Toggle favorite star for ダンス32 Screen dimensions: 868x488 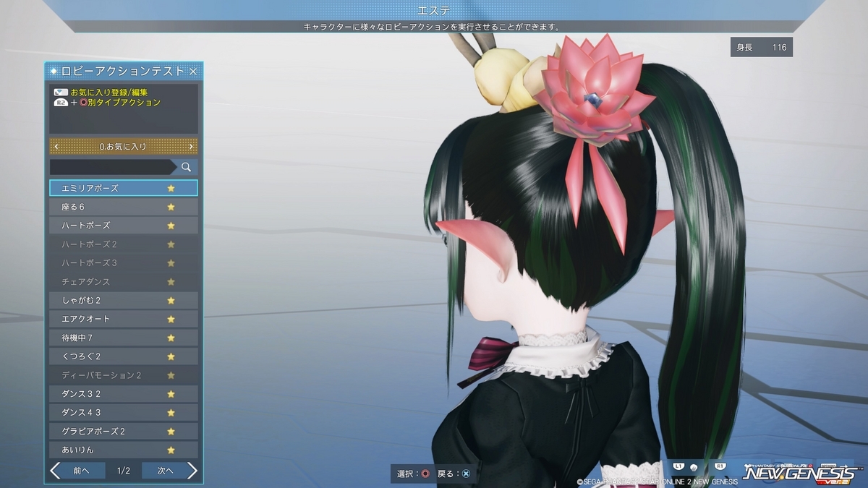pos(171,394)
